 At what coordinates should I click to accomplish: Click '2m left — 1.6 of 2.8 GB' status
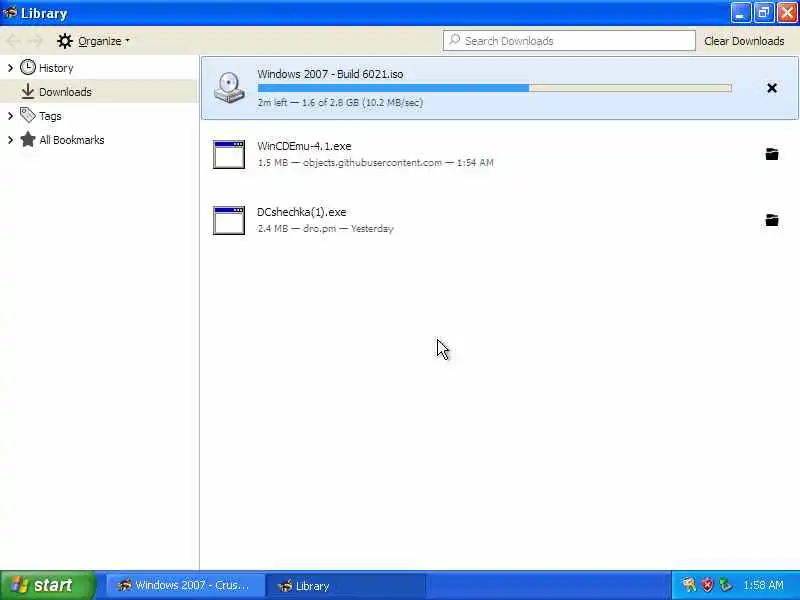pos(340,103)
